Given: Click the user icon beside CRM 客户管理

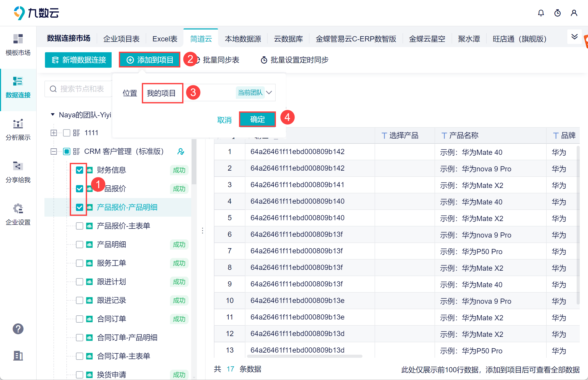Looking at the screenshot, I should (181, 151).
